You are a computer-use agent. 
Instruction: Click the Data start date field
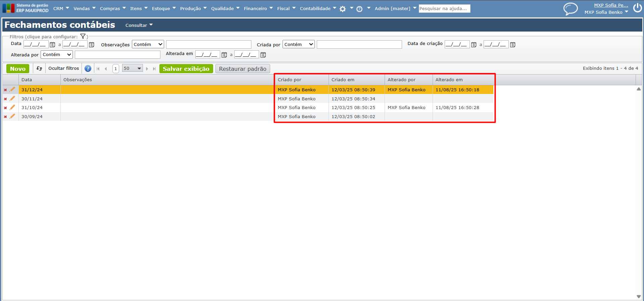pyautogui.click(x=36, y=44)
